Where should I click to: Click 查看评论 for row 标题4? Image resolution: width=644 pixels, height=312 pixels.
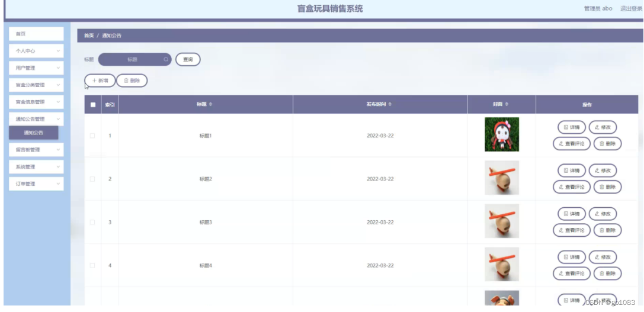tap(571, 274)
